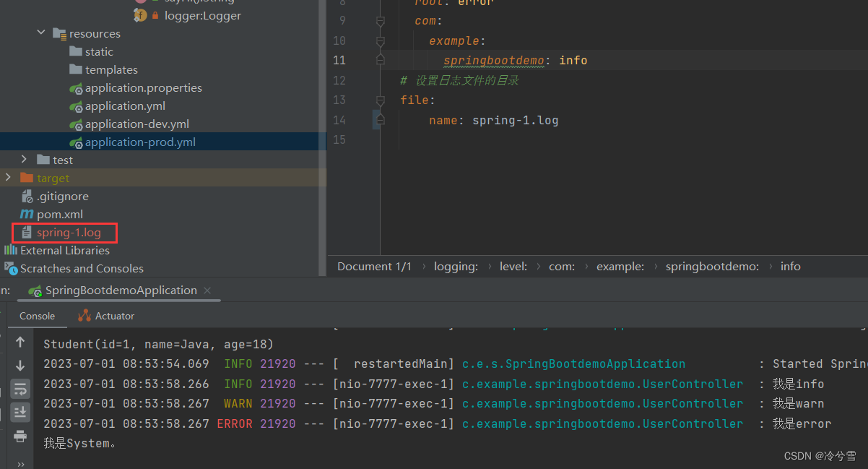The height and width of the screenshot is (469, 868).
Task: Click 'spring-1.log' value on line 14
Action: [x=516, y=120]
